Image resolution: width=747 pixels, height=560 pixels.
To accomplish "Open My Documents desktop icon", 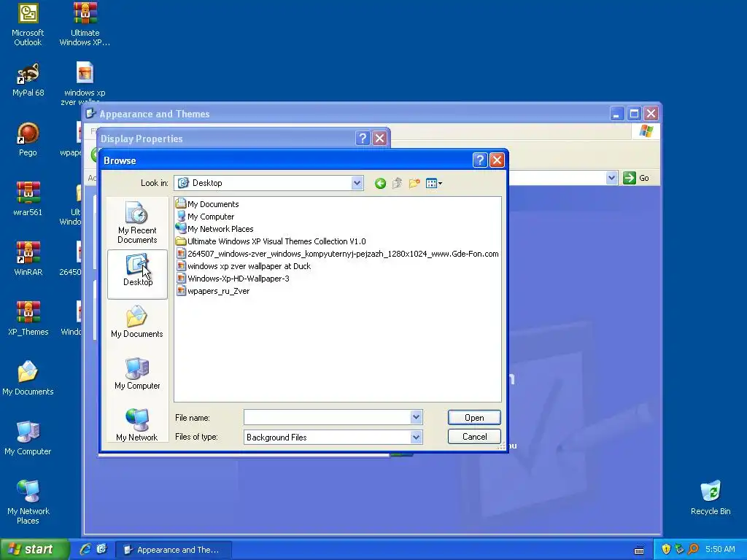I will coord(28,378).
